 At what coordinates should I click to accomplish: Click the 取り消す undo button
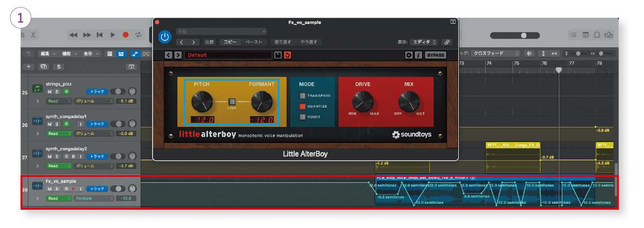(283, 41)
